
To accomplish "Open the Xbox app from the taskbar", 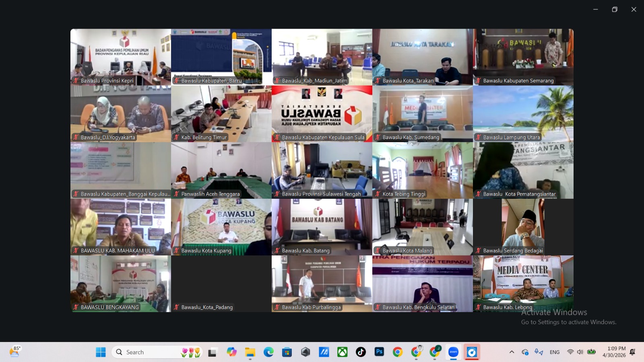I will (343, 352).
